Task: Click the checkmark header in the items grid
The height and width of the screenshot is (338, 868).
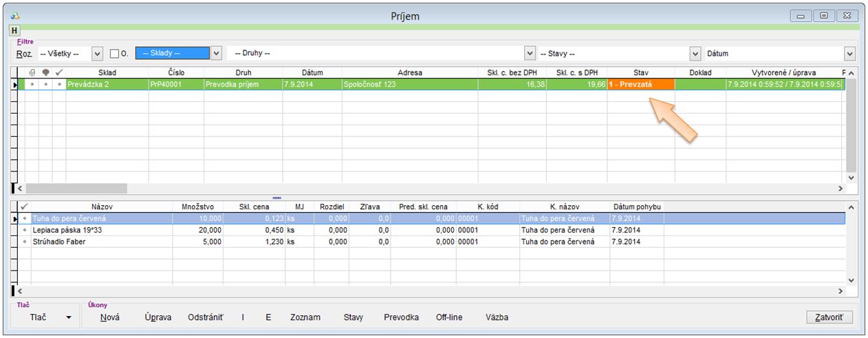Action: tap(25, 206)
